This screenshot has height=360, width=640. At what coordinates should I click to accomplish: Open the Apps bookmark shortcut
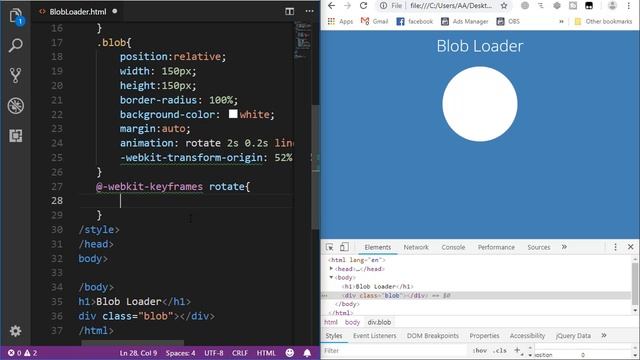(x=340, y=21)
